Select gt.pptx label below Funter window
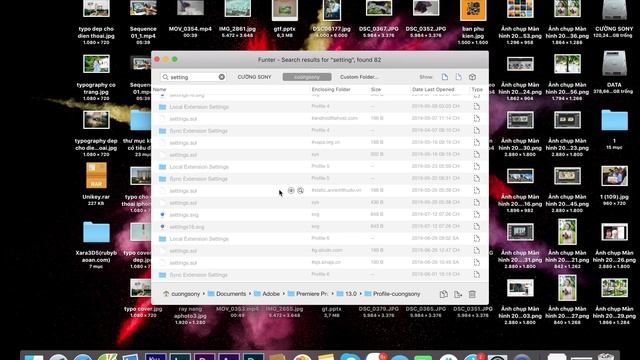640x360 pixels. pyautogui.click(x=331, y=309)
